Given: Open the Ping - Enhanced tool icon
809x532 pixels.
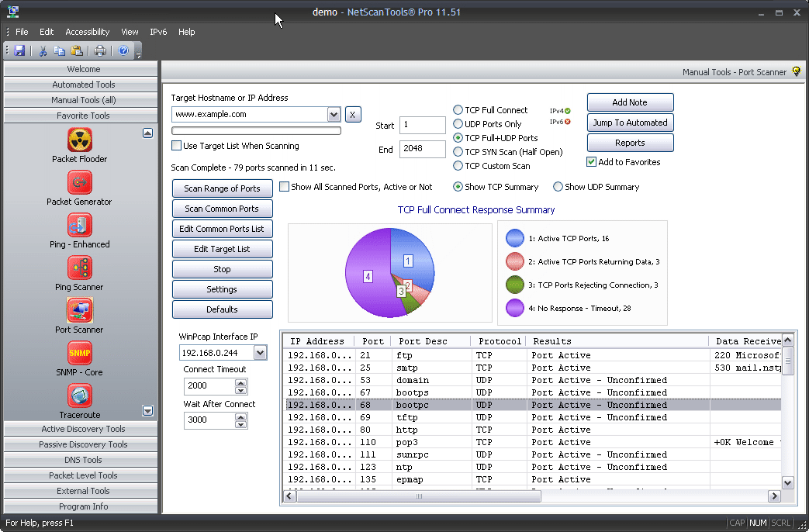Looking at the screenshot, I should (79, 225).
